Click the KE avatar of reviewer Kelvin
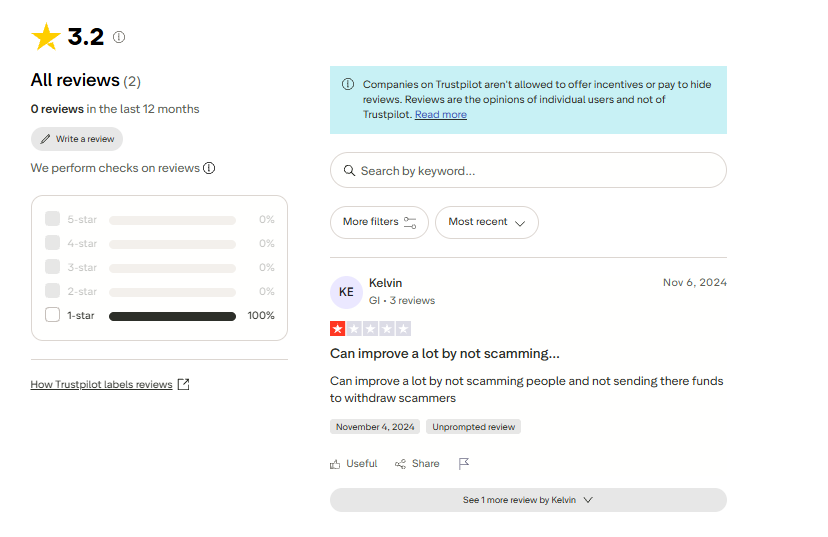The height and width of the screenshot is (537, 828). (x=346, y=292)
